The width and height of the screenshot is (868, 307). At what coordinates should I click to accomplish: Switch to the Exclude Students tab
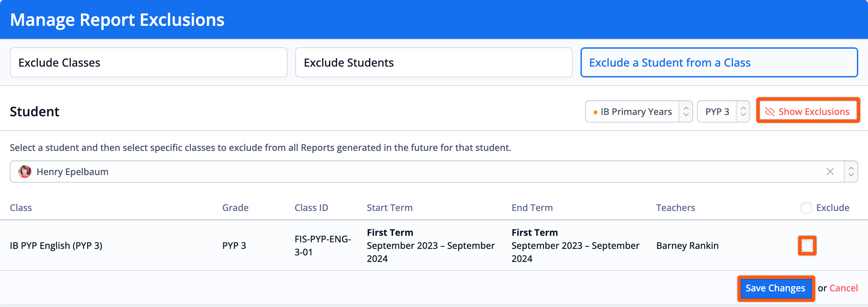coord(434,63)
